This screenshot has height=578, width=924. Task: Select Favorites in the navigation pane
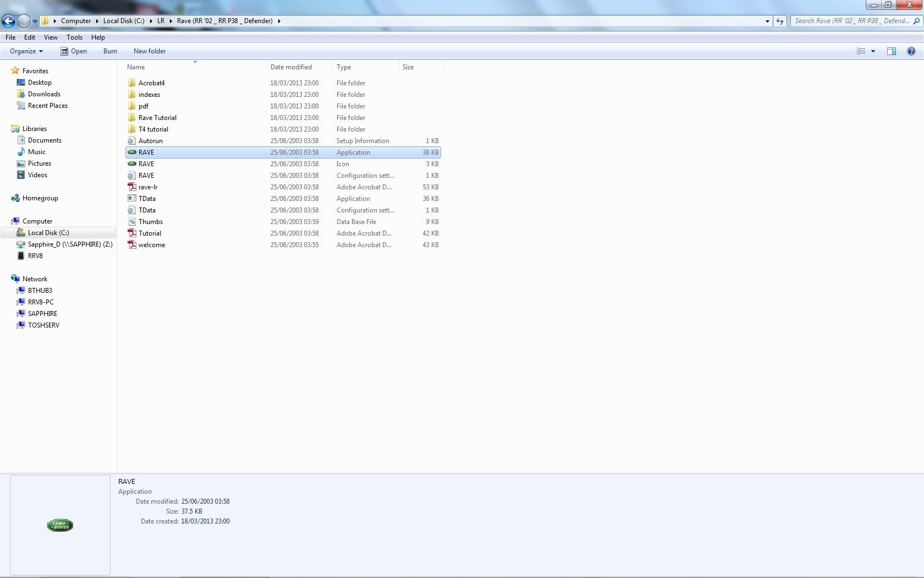coord(35,71)
